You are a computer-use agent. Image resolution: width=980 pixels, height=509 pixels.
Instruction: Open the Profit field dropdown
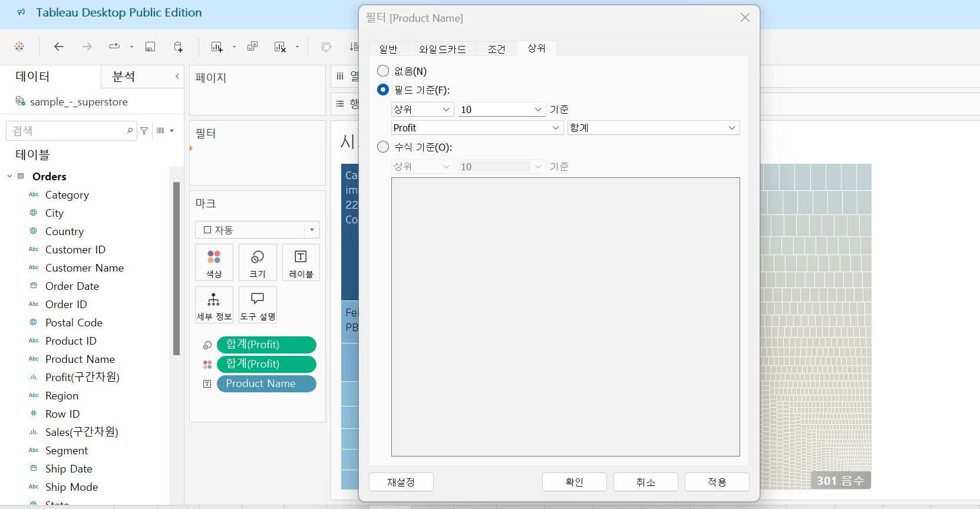pyautogui.click(x=477, y=128)
